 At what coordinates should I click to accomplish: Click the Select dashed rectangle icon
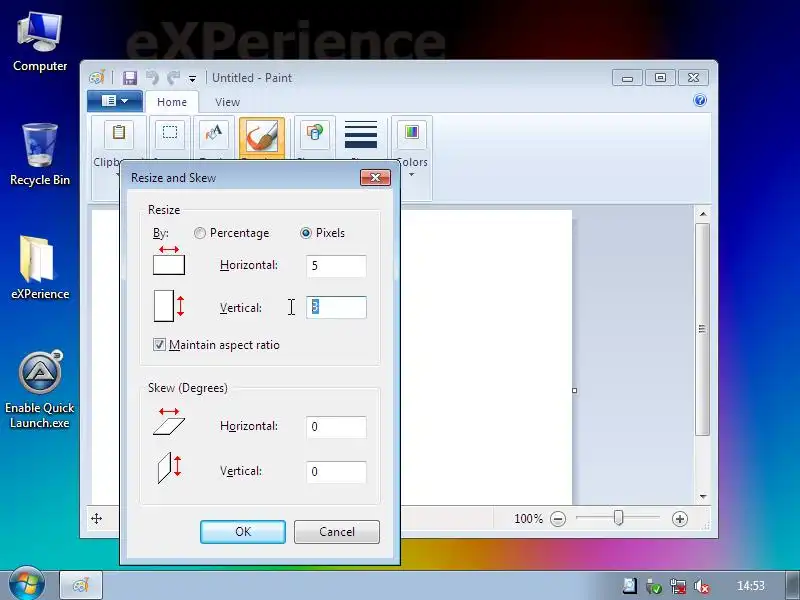click(x=170, y=133)
